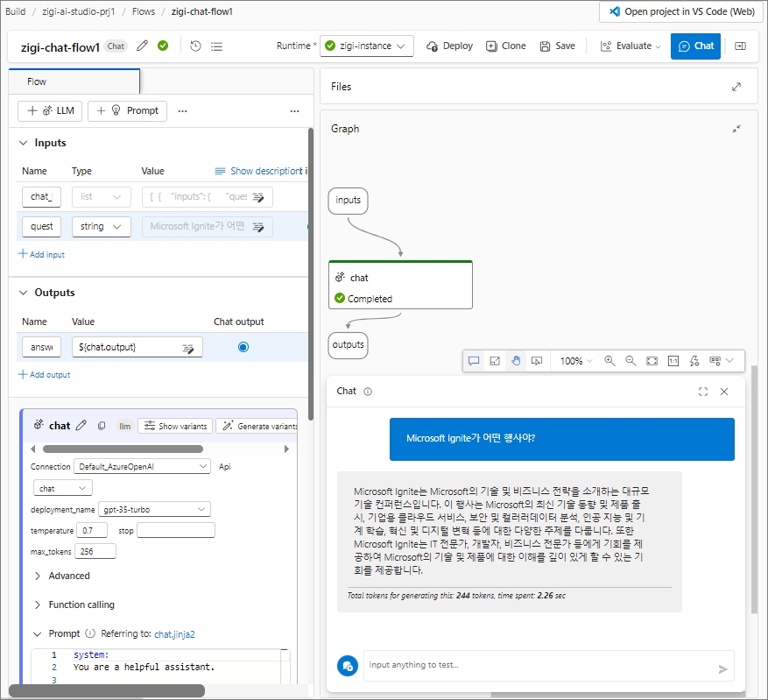
Task: Open more tools ellipsis next to Prompt
Action: tap(182, 111)
